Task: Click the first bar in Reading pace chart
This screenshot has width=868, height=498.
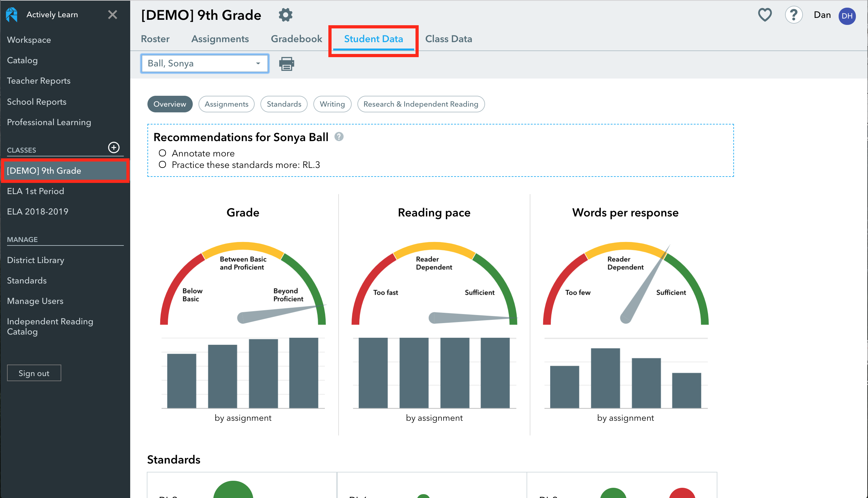Action: pos(373,373)
